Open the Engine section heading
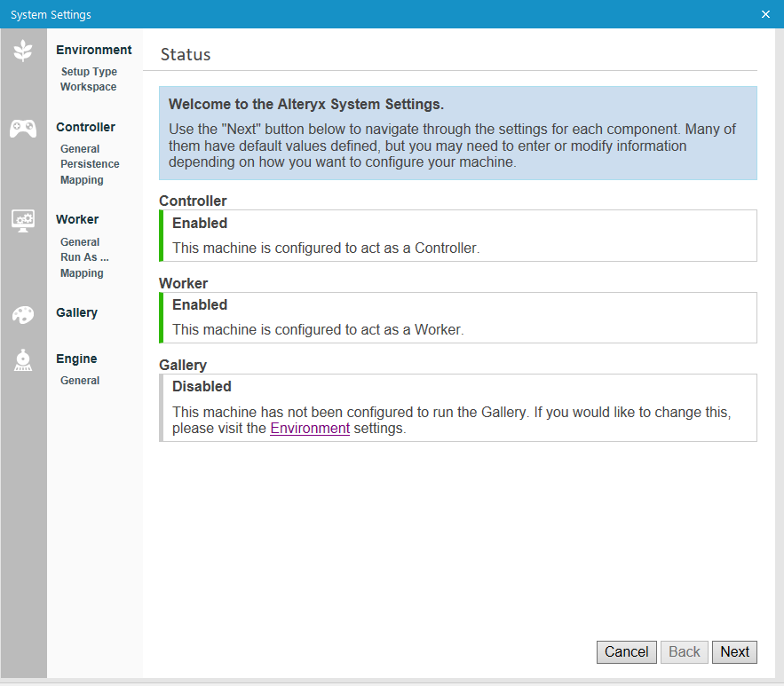 point(76,359)
